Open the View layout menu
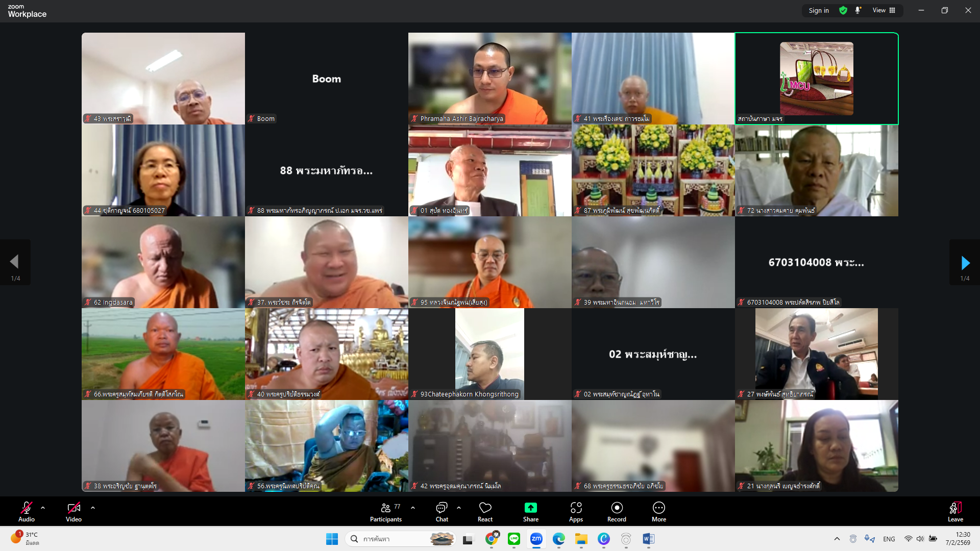Viewport: 980px width, 551px height. tap(884, 10)
